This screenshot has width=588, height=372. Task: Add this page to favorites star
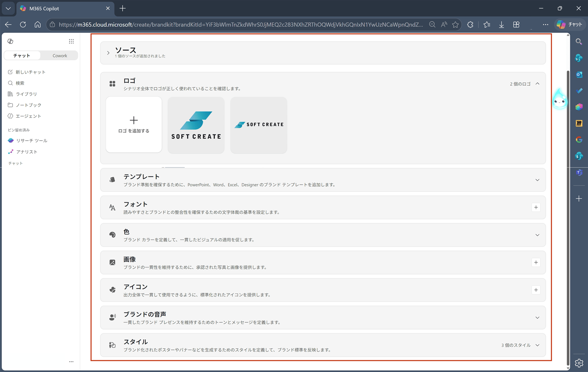click(455, 24)
